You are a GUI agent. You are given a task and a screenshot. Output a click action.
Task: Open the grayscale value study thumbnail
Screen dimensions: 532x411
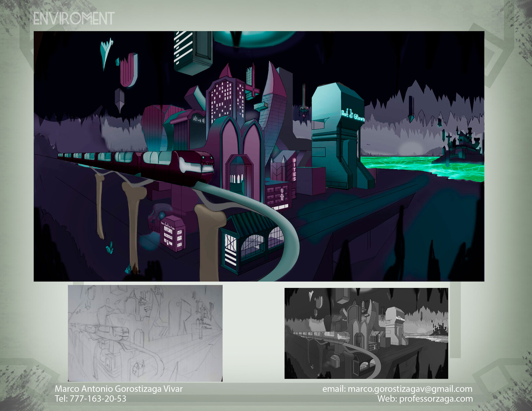coord(366,333)
